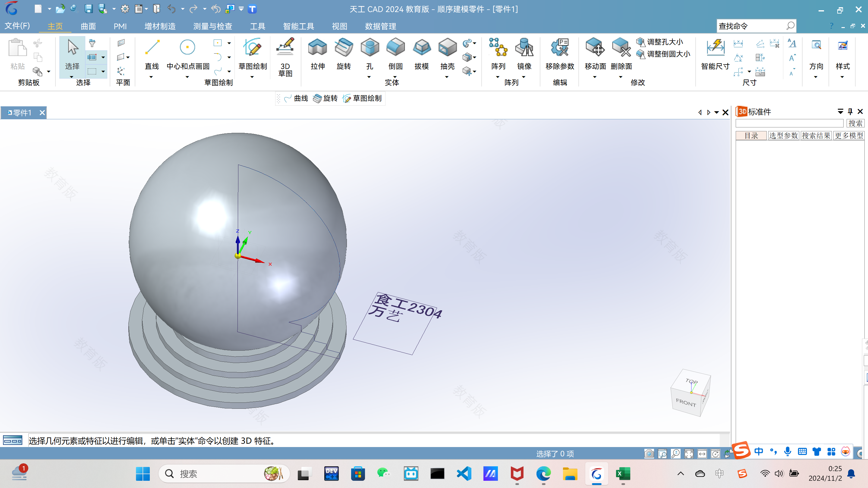
Task: Click the Windows Start button
Action: click(x=143, y=474)
